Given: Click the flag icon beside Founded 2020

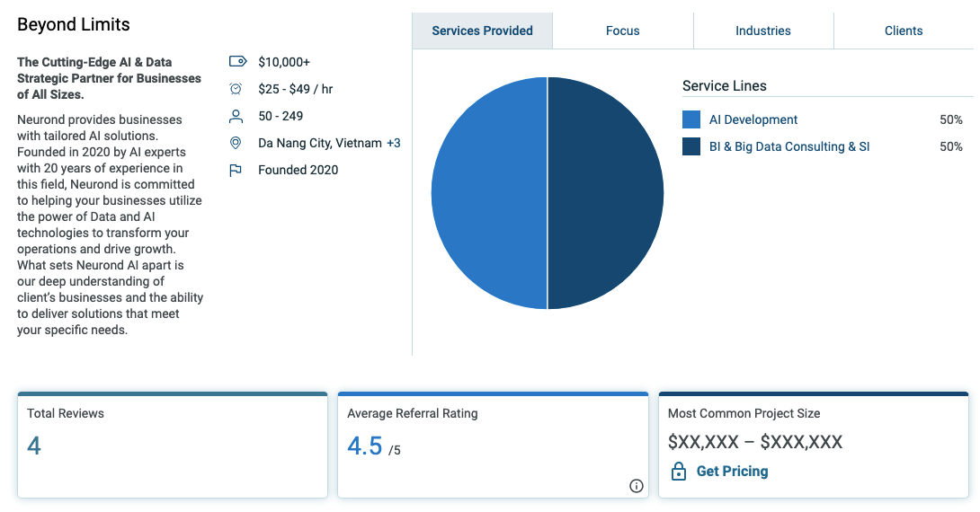Looking at the screenshot, I should (x=235, y=171).
